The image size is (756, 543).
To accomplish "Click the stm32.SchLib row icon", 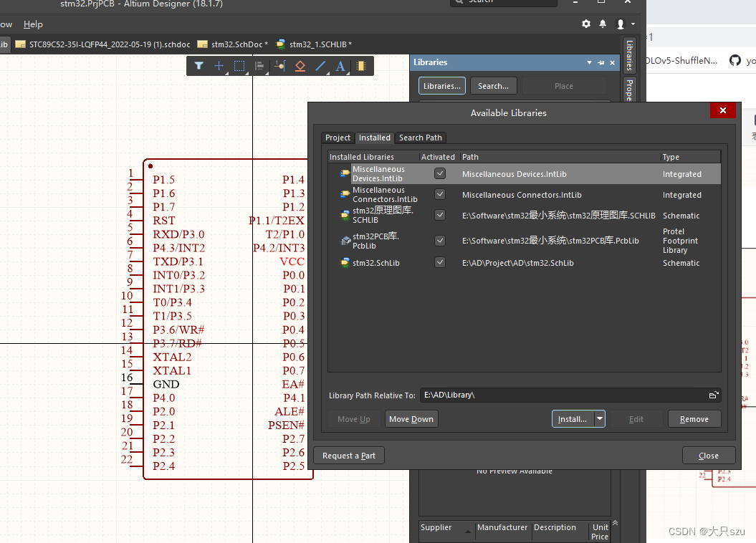I will click(x=345, y=263).
